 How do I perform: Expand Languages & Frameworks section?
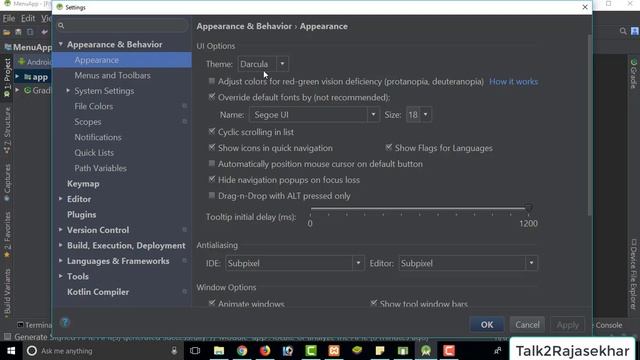point(60,261)
